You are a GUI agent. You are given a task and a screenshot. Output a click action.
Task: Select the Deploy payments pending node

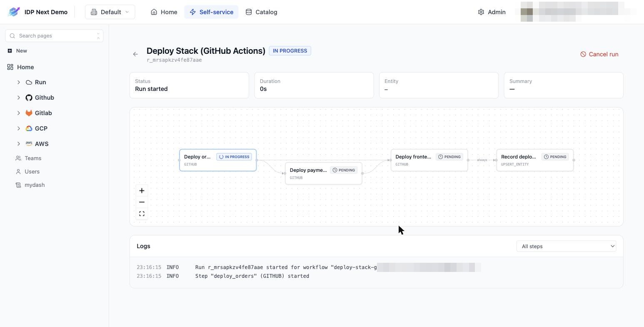(x=324, y=174)
